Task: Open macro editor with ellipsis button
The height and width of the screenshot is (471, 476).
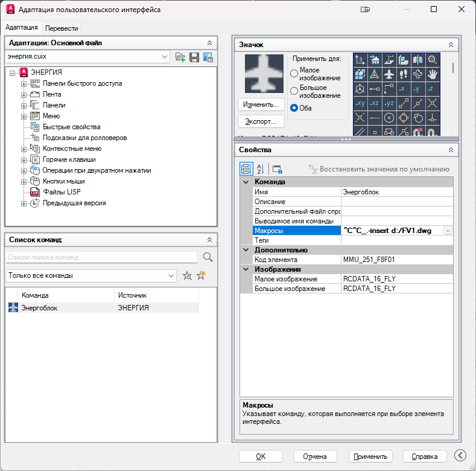Action: [448, 231]
